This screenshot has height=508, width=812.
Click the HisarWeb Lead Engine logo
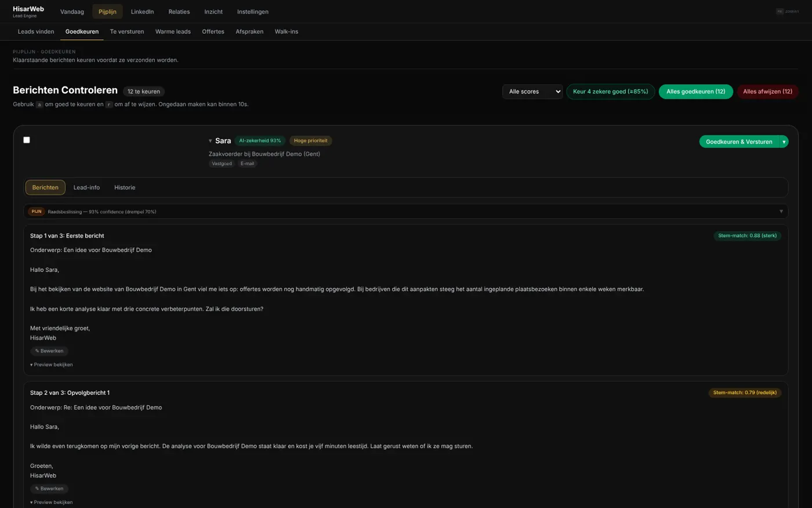pos(28,12)
